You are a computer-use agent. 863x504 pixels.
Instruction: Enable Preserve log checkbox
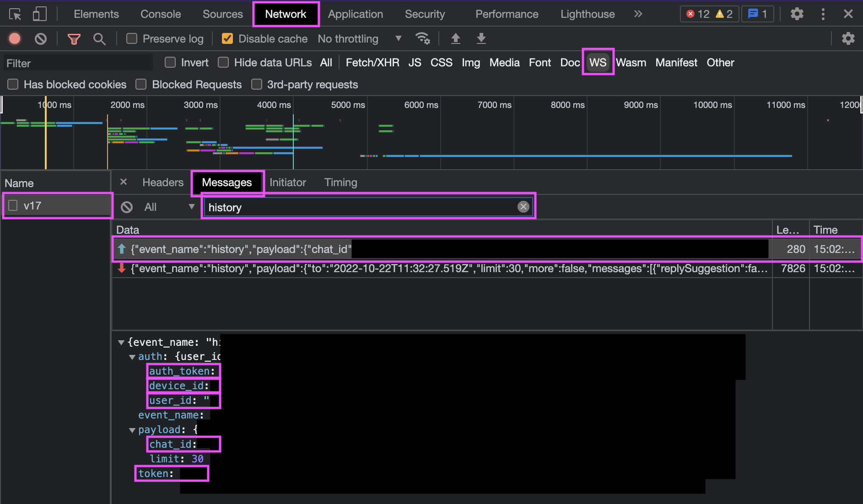[x=132, y=38]
